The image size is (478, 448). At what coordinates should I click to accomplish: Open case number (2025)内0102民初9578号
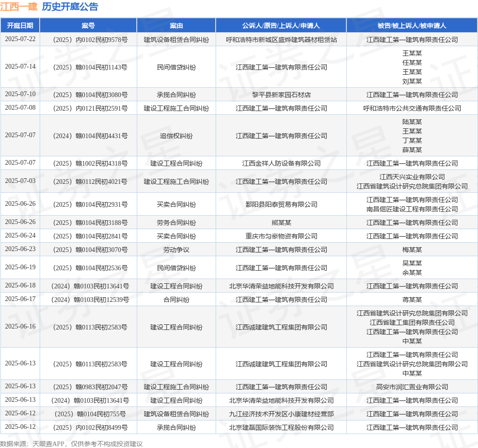[x=88, y=40]
